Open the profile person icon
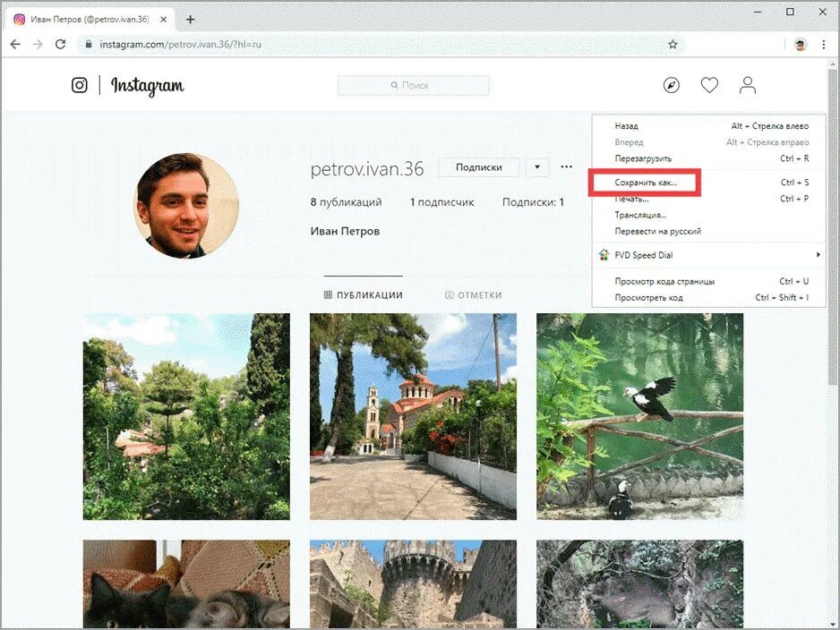This screenshot has width=840, height=630. tap(748, 85)
